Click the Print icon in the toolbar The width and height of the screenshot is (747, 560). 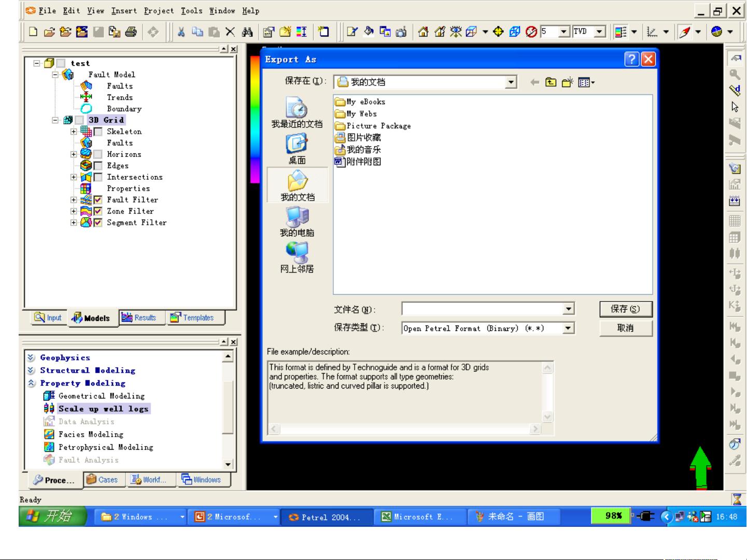(131, 32)
